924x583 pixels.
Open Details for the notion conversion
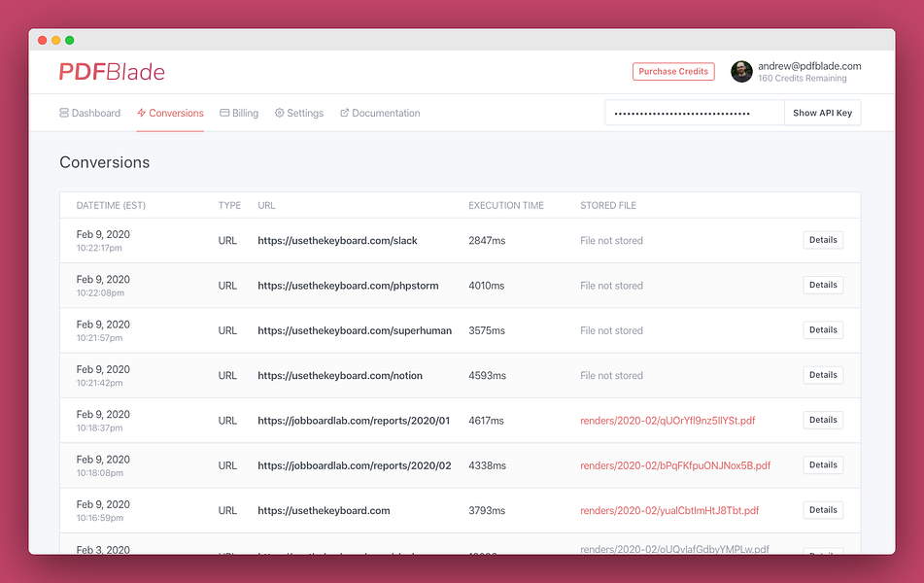pyautogui.click(x=823, y=375)
